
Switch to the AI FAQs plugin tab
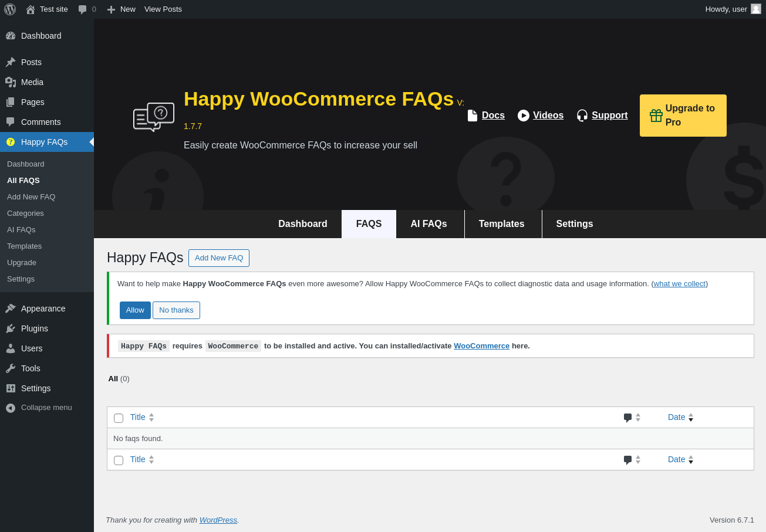tap(429, 224)
